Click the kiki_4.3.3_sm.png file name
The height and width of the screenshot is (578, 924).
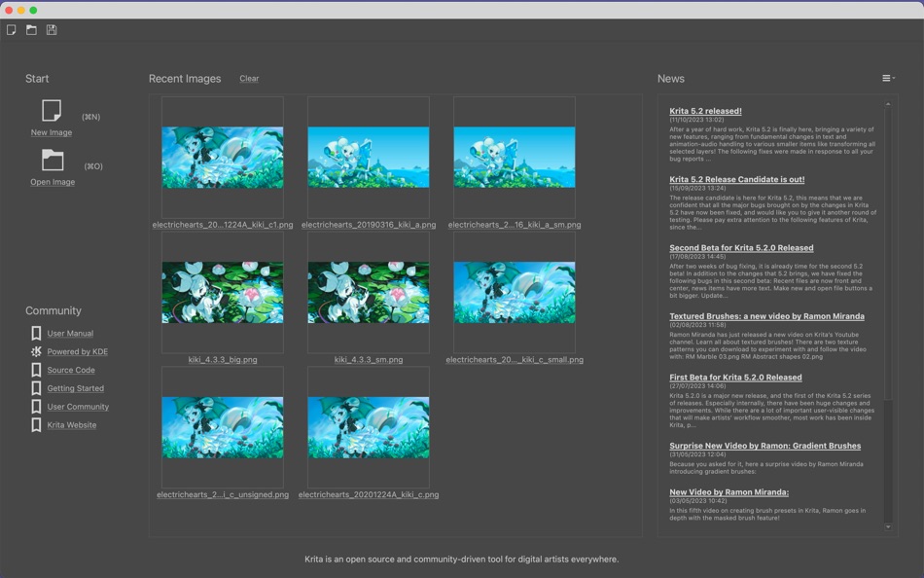[369, 360]
